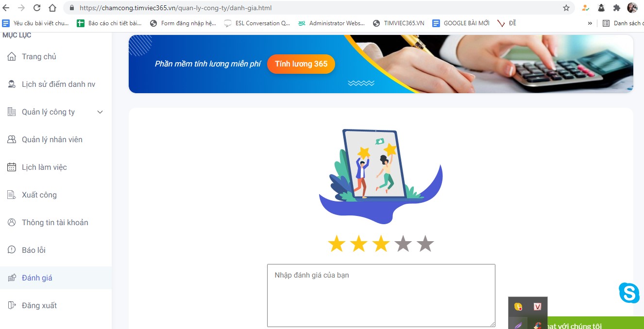The image size is (644, 329).
Task: Select the Đánh giá sidebar item
Action: click(x=56, y=278)
